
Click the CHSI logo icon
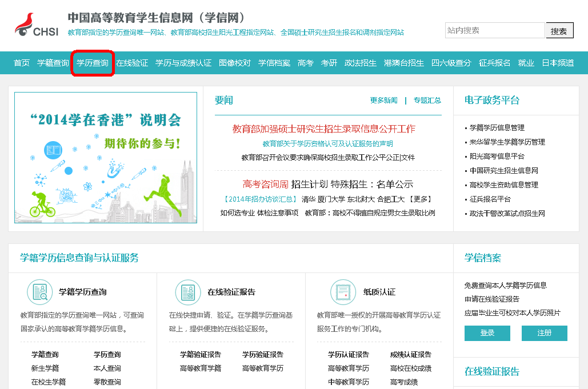pos(36,25)
